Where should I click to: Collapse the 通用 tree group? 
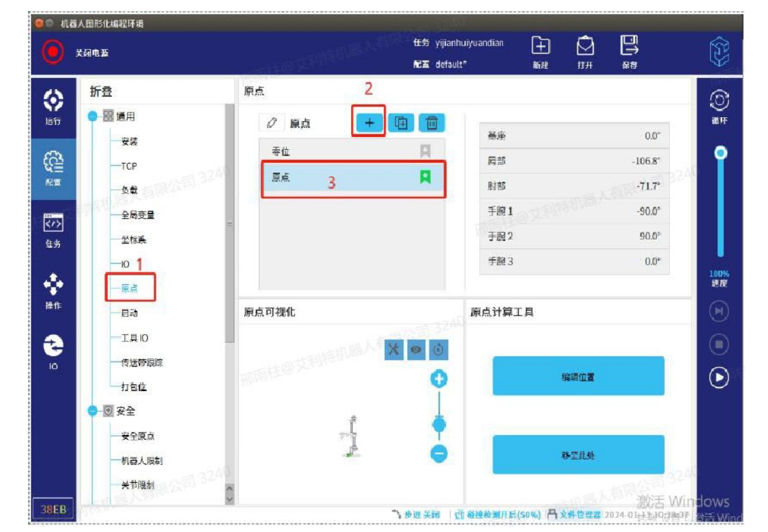93,117
